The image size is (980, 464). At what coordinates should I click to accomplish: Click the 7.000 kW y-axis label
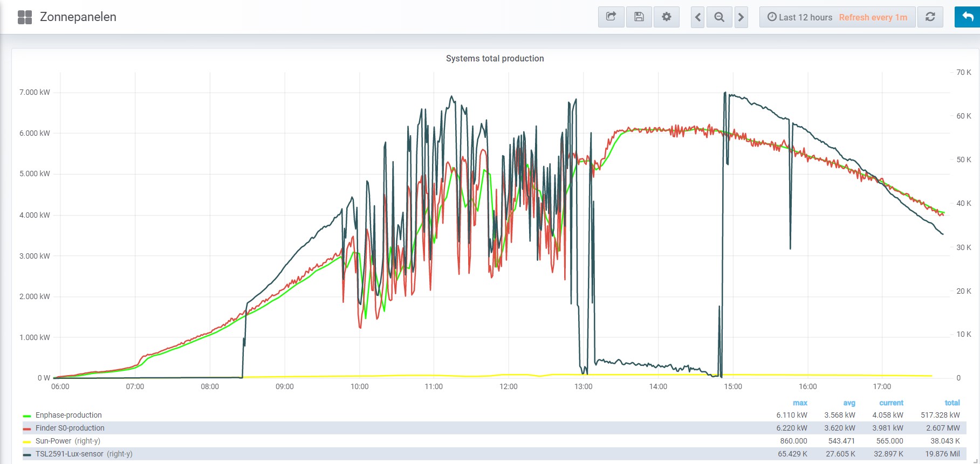click(35, 92)
